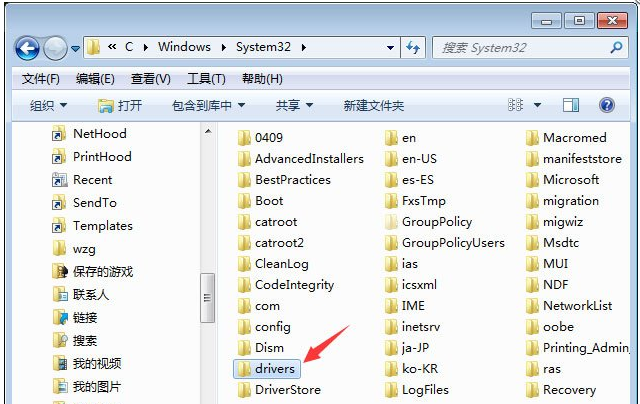The image size is (640, 404).
Task: Open the view options dropdown arrow
Action: click(x=537, y=105)
